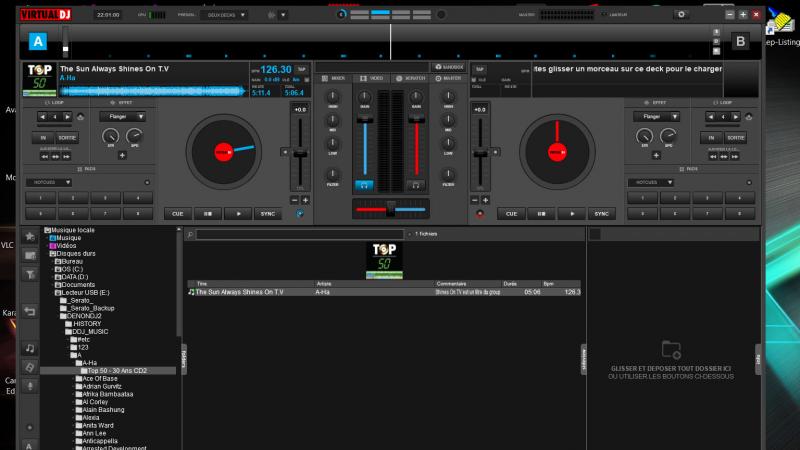
Task: Click search magnifier icon
Action: click(x=190, y=235)
